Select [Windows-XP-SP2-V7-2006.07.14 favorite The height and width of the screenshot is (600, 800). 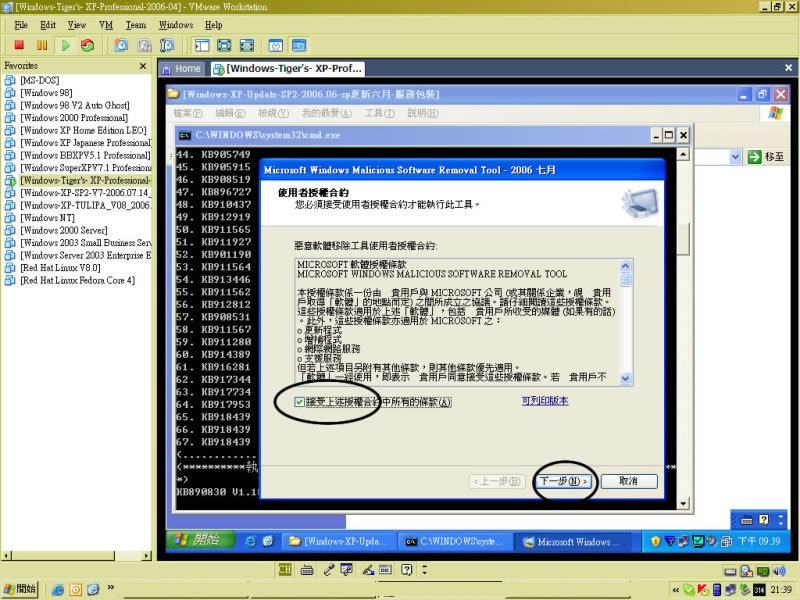click(x=86, y=193)
